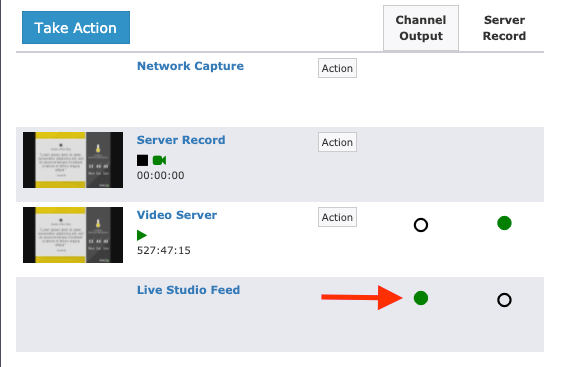Toggle Video Server green Server Record dot

pos(504,223)
